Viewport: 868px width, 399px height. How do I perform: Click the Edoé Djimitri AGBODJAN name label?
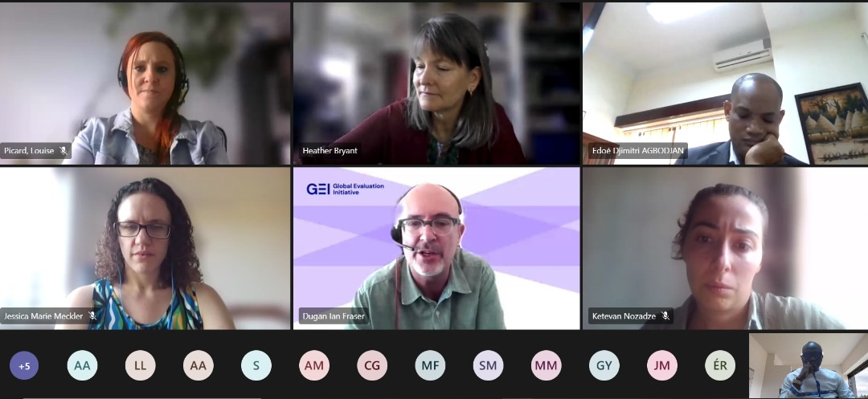click(637, 151)
